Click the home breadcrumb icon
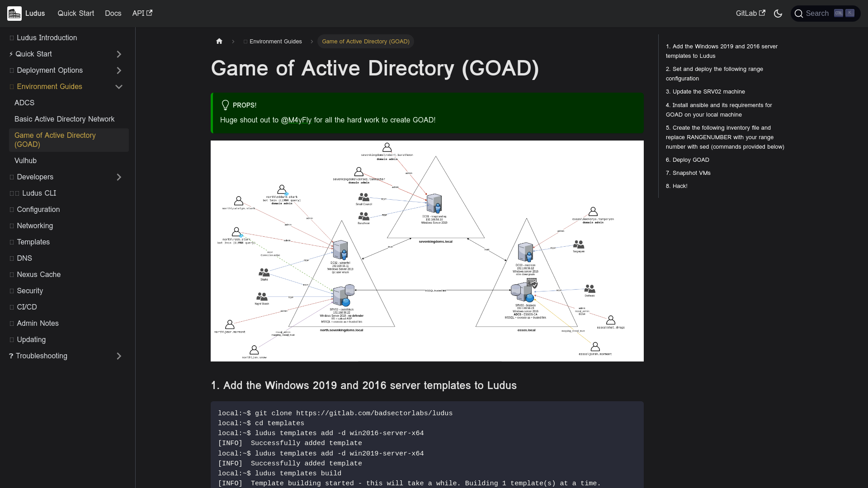868x488 pixels. (x=219, y=41)
